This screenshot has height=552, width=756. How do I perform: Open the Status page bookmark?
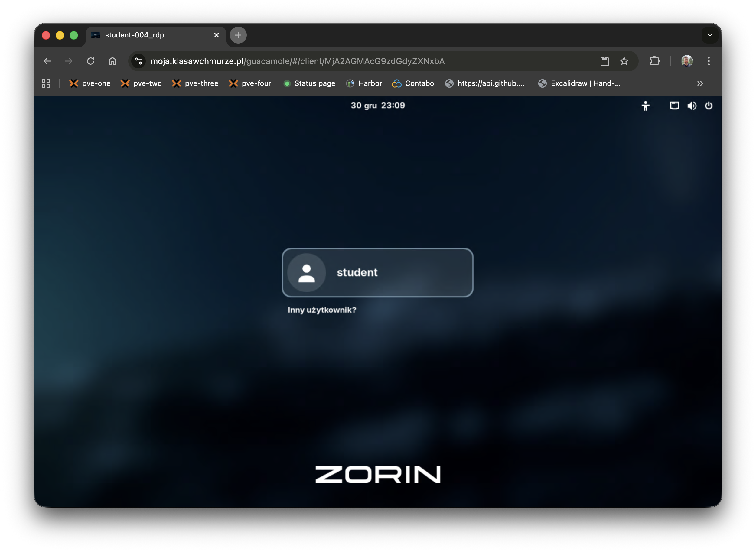tap(309, 83)
